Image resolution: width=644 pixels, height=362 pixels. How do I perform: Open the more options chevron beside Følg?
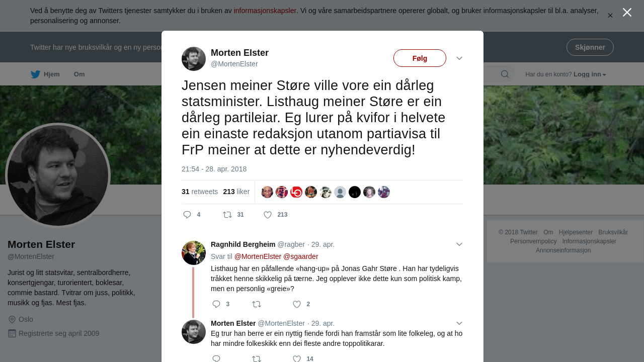coord(459,58)
